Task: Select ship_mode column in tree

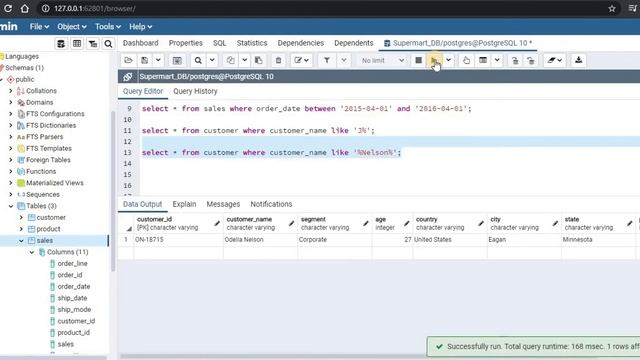Action: tap(74, 309)
